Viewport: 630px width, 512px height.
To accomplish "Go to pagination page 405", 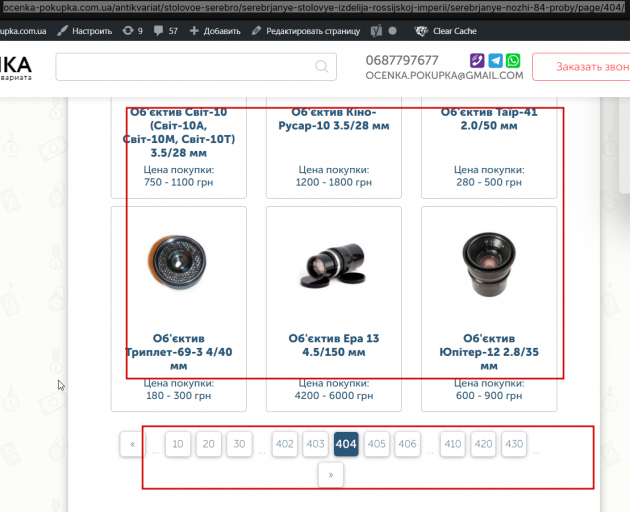I will pyautogui.click(x=377, y=444).
